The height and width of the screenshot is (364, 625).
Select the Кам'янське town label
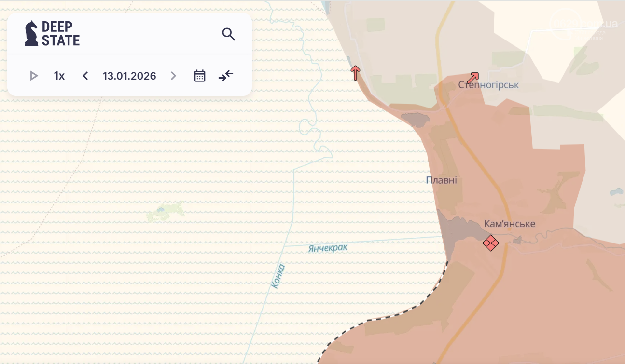[x=510, y=224]
